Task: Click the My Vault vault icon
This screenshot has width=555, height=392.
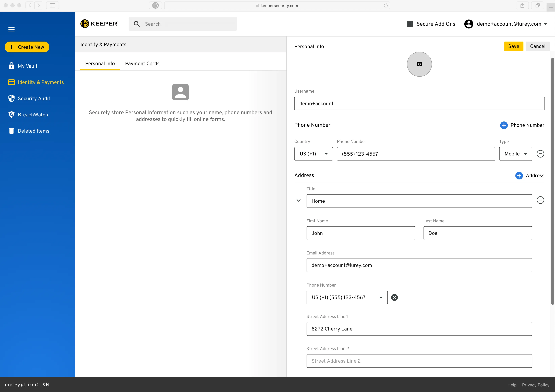Action: (x=11, y=66)
